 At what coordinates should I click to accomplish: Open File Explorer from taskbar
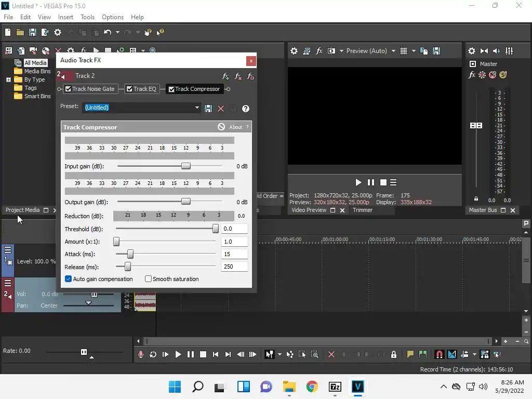tap(289, 387)
